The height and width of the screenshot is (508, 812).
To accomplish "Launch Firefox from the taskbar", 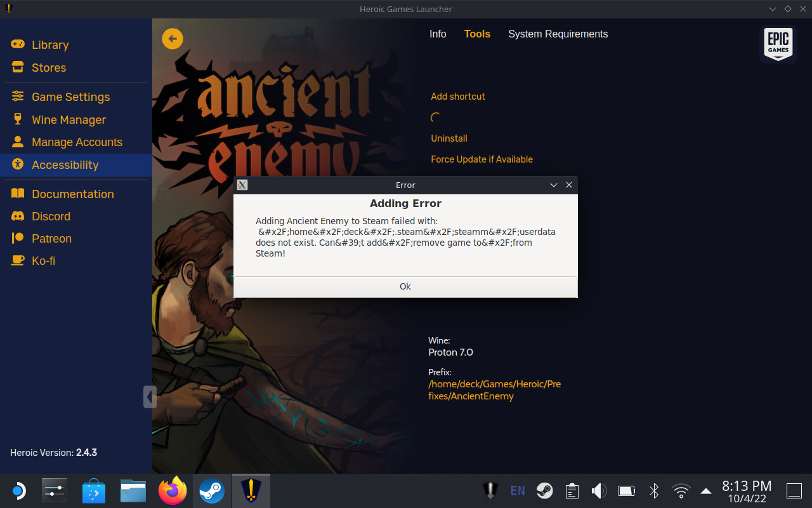I will [172, 490].
